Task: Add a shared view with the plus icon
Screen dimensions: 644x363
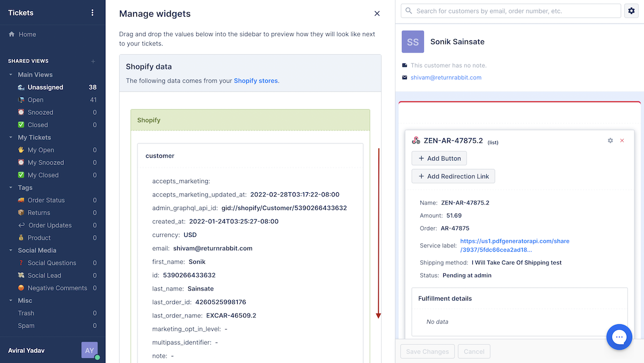Action: (x=93, y=61)
